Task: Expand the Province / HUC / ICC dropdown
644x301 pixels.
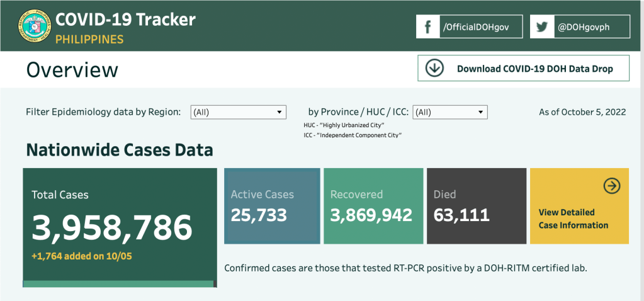Action: tap(449, 112)
